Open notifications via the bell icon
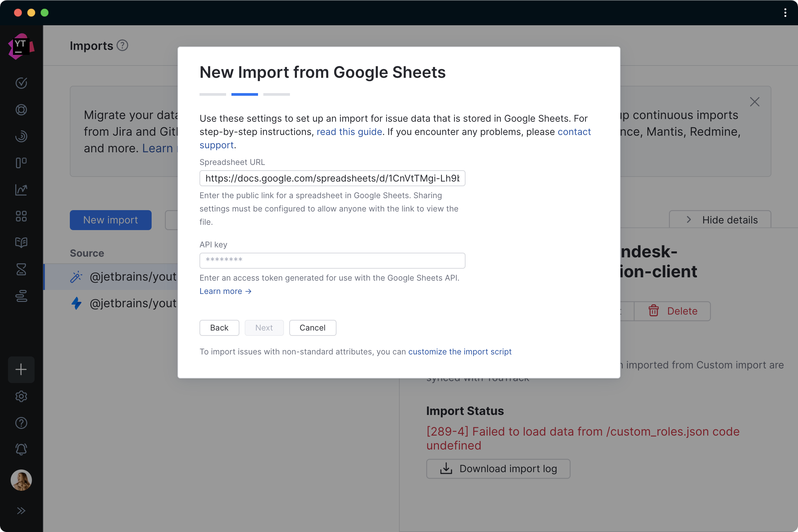The width and height of the screenshot is (798, 532). click(x=21, y=449)
